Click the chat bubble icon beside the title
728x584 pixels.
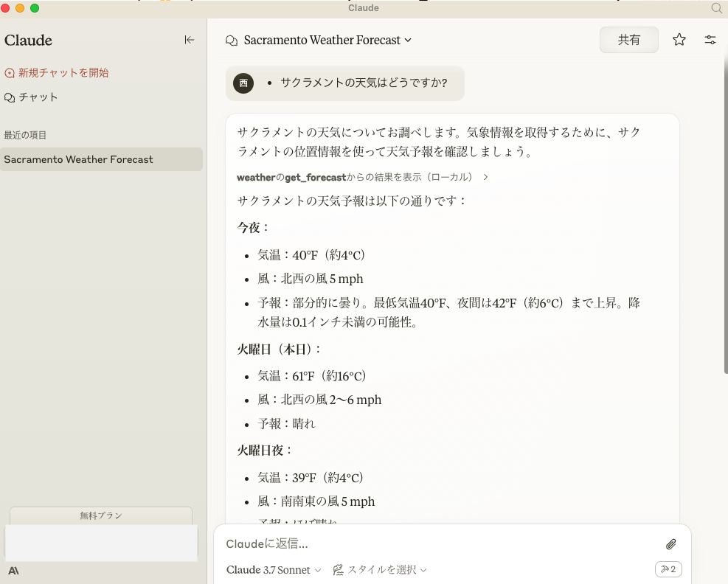click(232, 41)
